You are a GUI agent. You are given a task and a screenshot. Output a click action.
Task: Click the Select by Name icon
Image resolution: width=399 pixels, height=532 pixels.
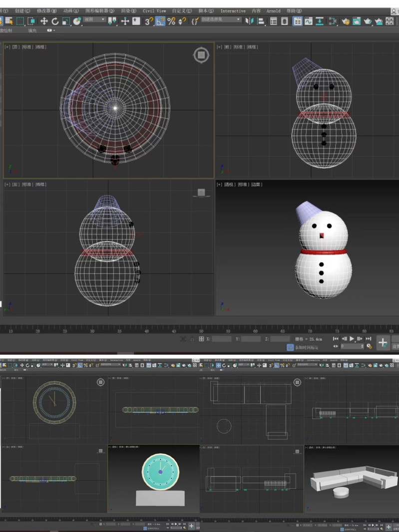pos(9,21)
